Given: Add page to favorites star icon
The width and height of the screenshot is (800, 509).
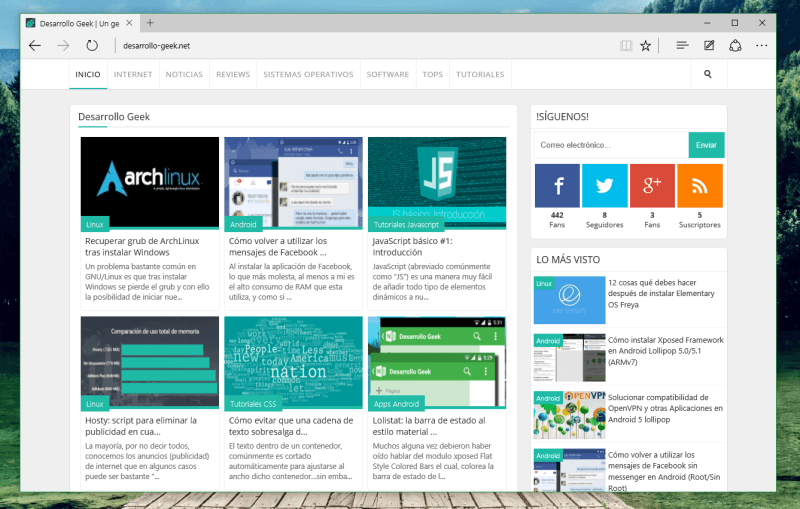Looking at the screenshot, I should coord(645,46).
